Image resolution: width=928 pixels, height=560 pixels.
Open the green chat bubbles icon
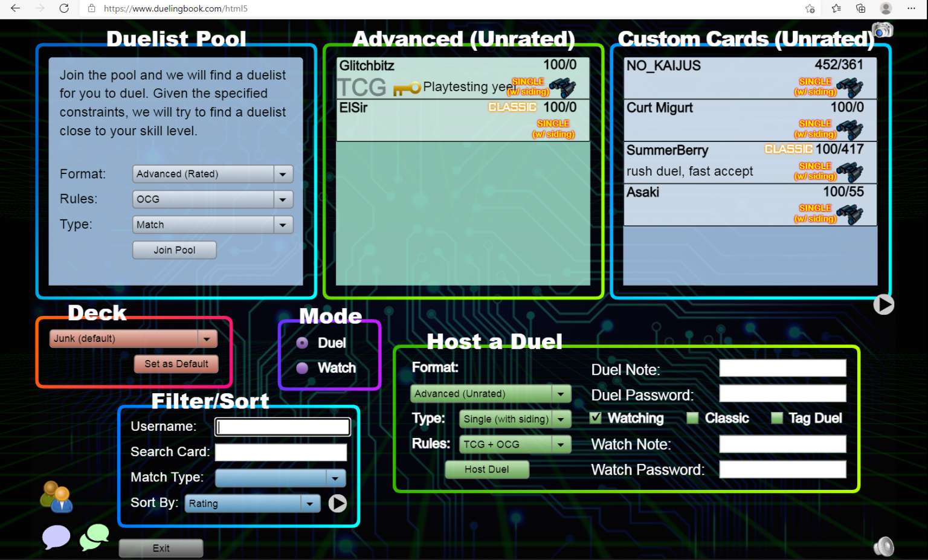tap(94, 536)
